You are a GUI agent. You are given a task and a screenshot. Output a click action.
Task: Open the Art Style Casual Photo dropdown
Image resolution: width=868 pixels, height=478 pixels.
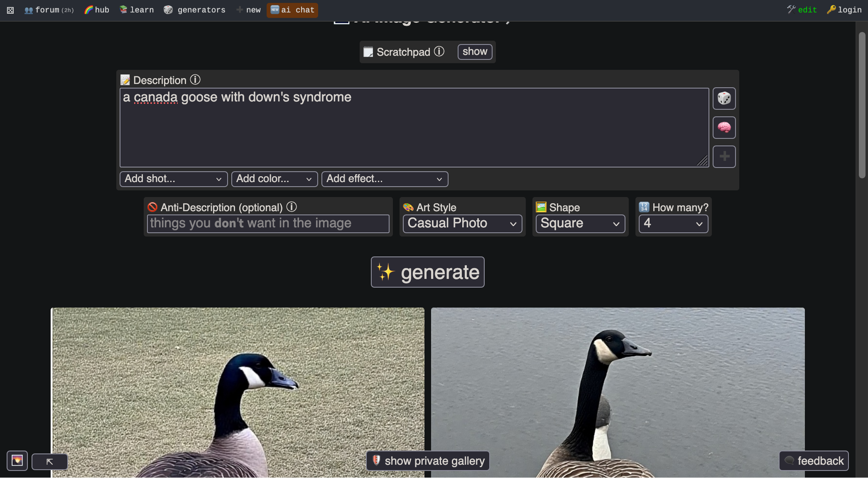coord(462,224)
